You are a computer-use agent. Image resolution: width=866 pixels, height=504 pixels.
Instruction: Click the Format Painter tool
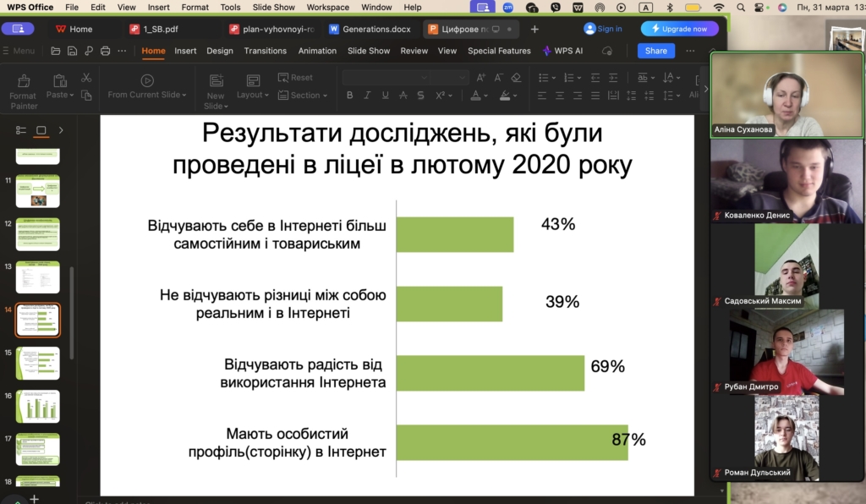[x=23, y=90]
